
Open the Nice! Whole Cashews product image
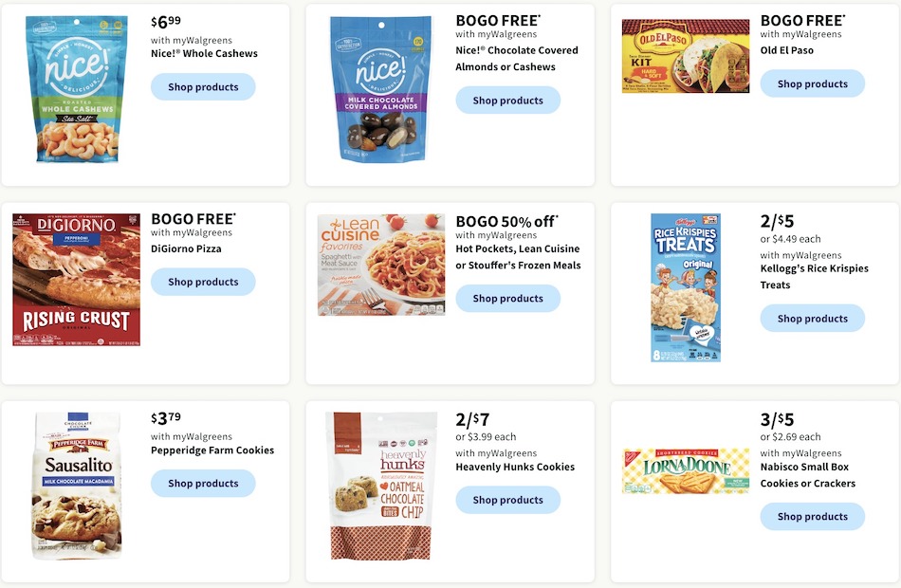click(76, 88)
